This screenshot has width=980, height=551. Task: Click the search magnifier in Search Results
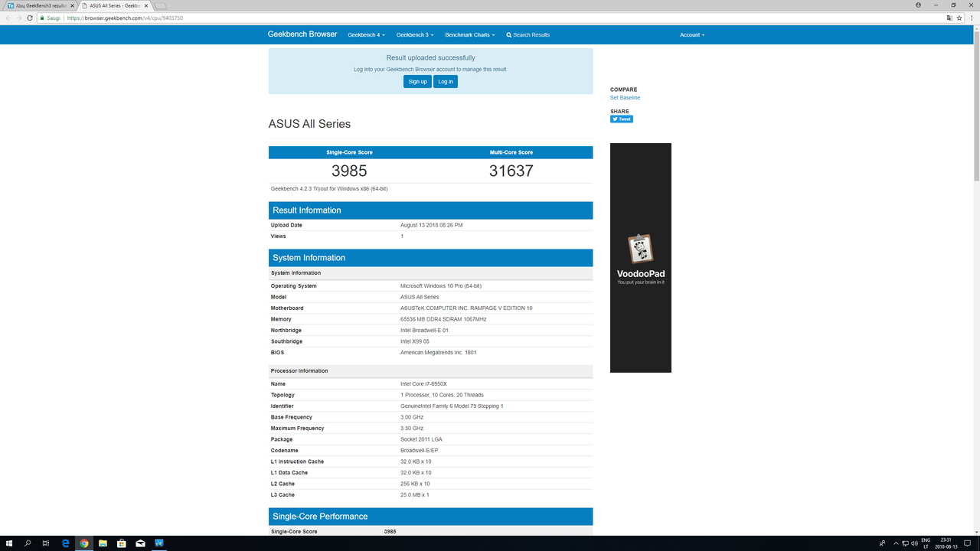point(509,35)
